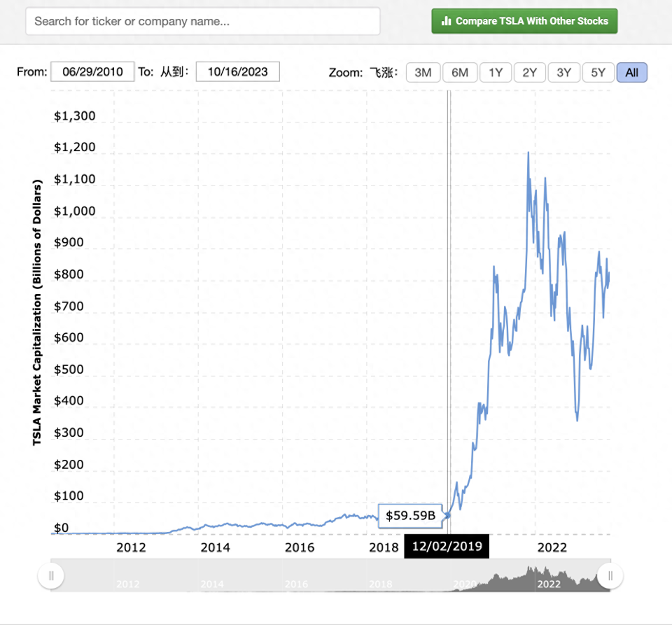Click the 2016 x-axis label

click(x=300, y=547)
